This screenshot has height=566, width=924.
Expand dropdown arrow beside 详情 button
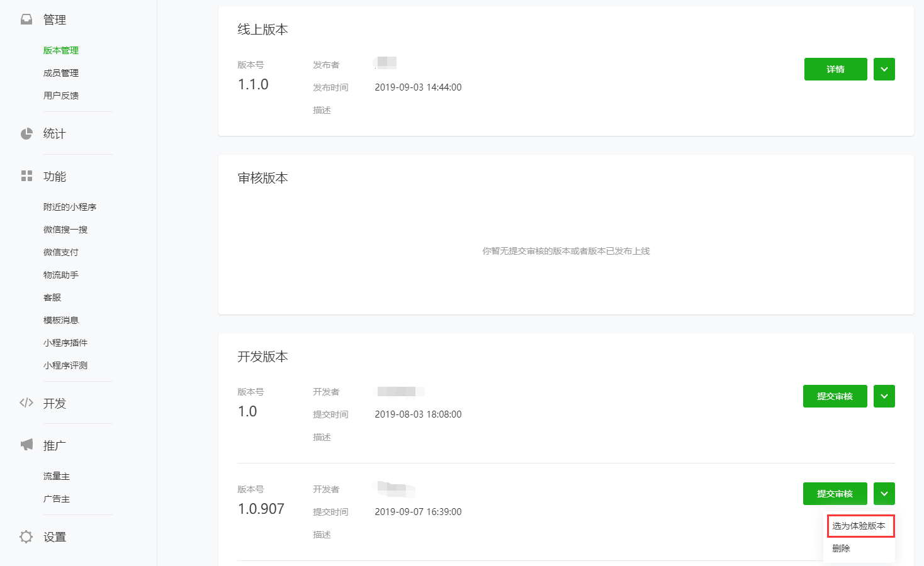(884, 69)
